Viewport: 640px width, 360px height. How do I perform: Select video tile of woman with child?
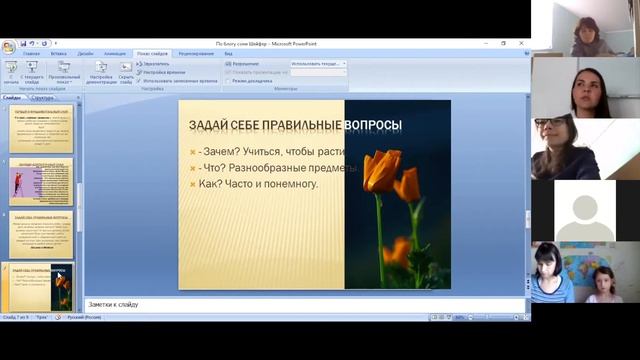586,272
